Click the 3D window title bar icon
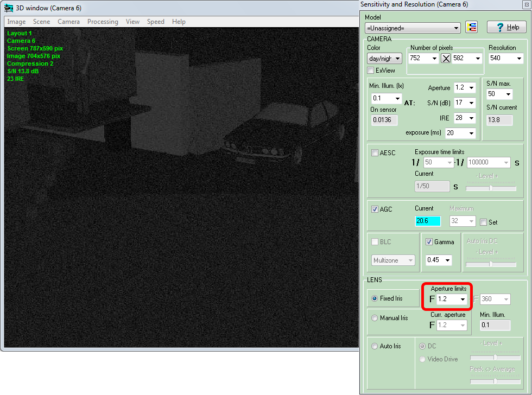The image size is (532, 395). point(9,8)
